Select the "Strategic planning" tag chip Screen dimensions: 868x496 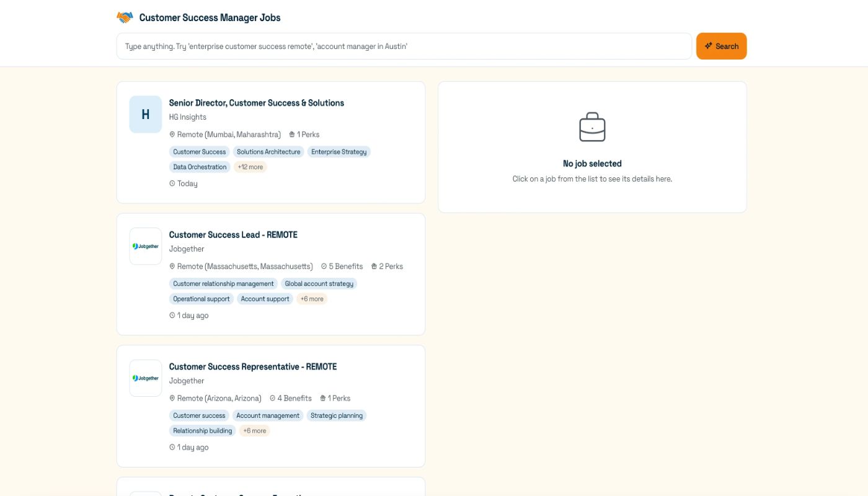click(337, 415)
